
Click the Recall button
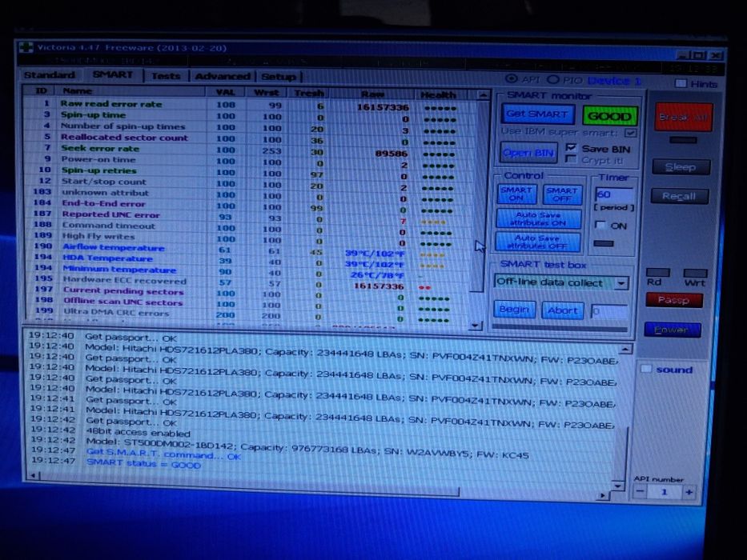coord(680,196)
